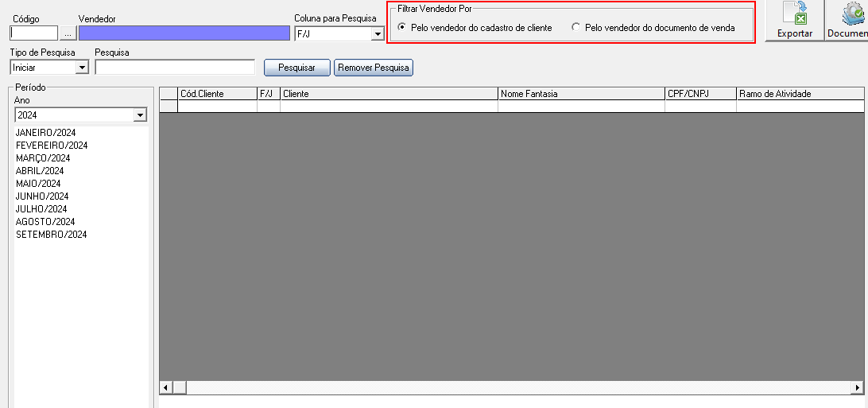Open the Tipo de Pesquisa dropdown
This screenshot has height=408, width=868.
pos(82,68)
